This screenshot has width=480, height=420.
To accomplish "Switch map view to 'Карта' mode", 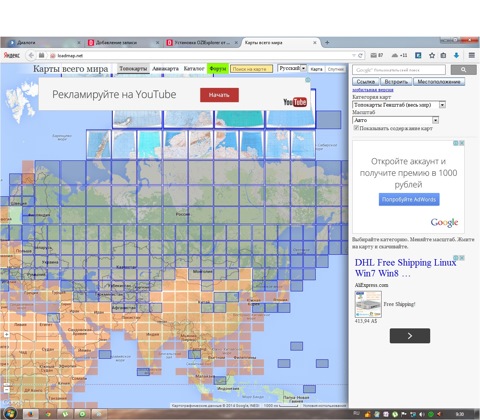I will click(316, 69).
